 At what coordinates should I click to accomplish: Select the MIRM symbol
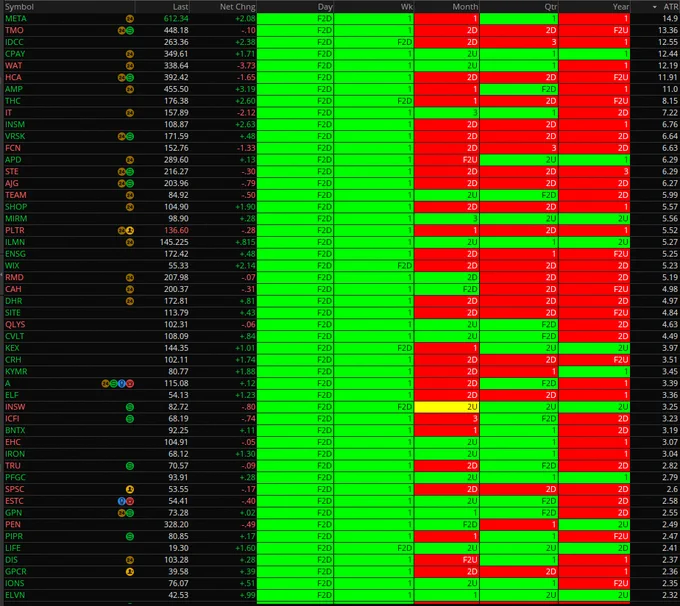(x=16, y=219)
